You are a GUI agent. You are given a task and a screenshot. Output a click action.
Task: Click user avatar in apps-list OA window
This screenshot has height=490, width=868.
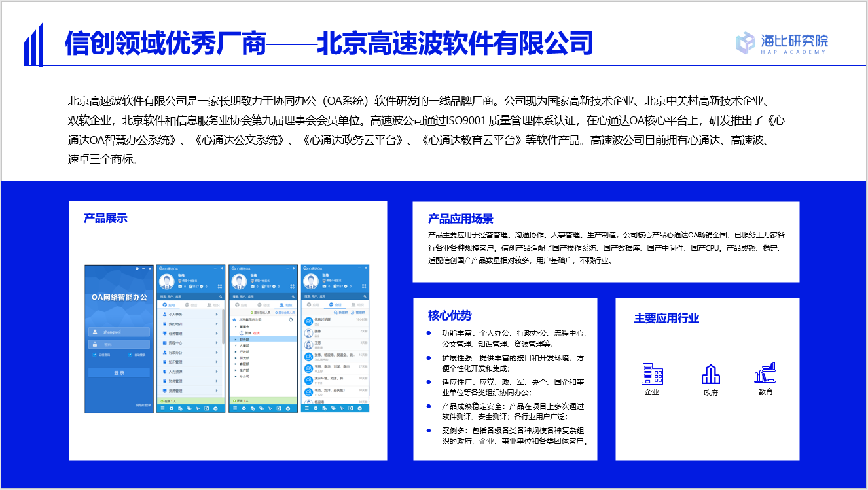click(167, 281)
